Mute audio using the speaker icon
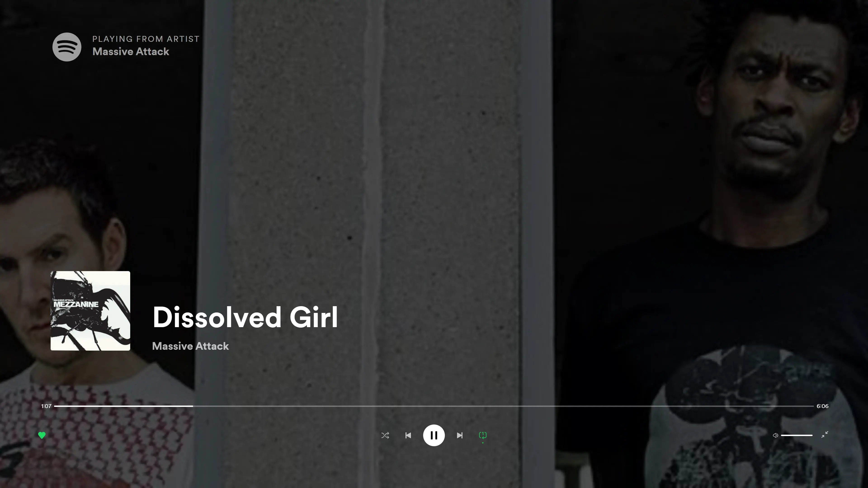Viewport: 868px width, 488px height. click(x=775, y=435)
